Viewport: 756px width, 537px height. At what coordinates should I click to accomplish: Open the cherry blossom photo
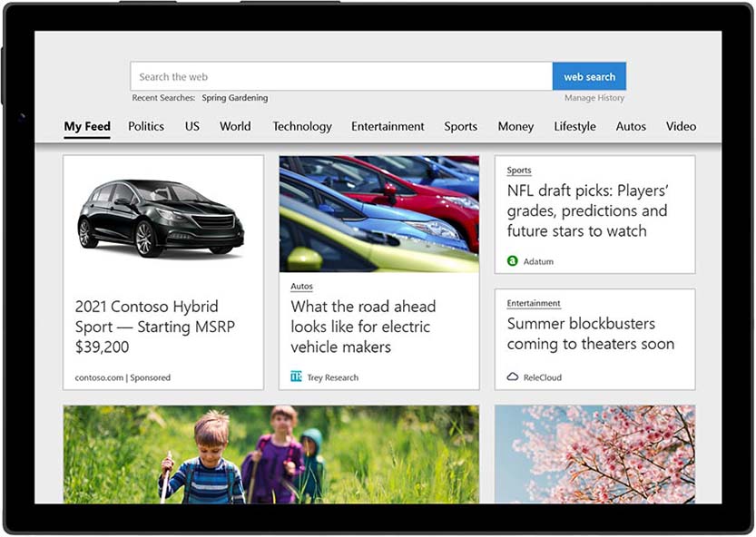(x=594, y=454)
